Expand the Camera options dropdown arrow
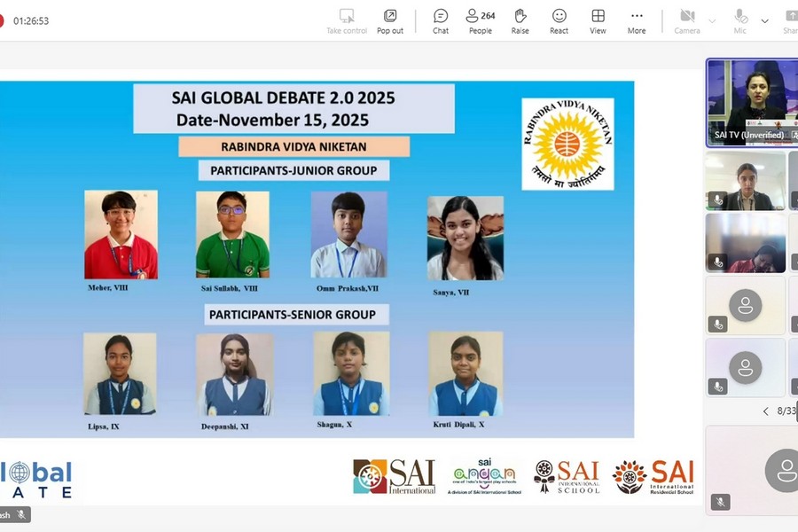 712,20
